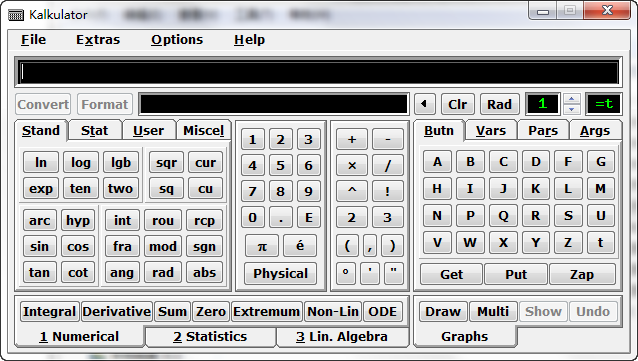
Task: Click the open parenthesis button
Action: (x=347, y=246)
